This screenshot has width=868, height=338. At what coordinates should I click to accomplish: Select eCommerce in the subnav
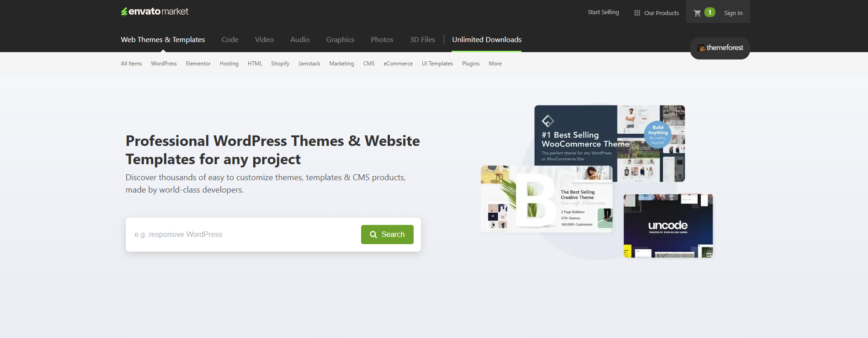[398, 64]
